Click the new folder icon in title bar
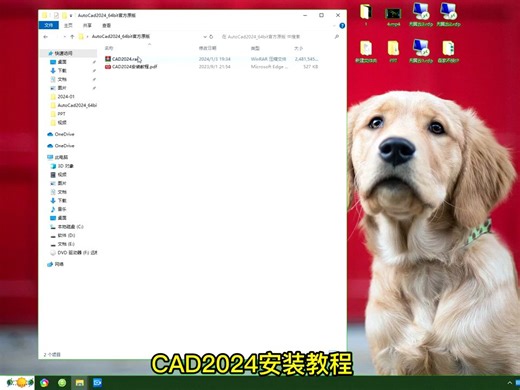The width and height of the screenshot is (520, 390). tap(64, 15)
